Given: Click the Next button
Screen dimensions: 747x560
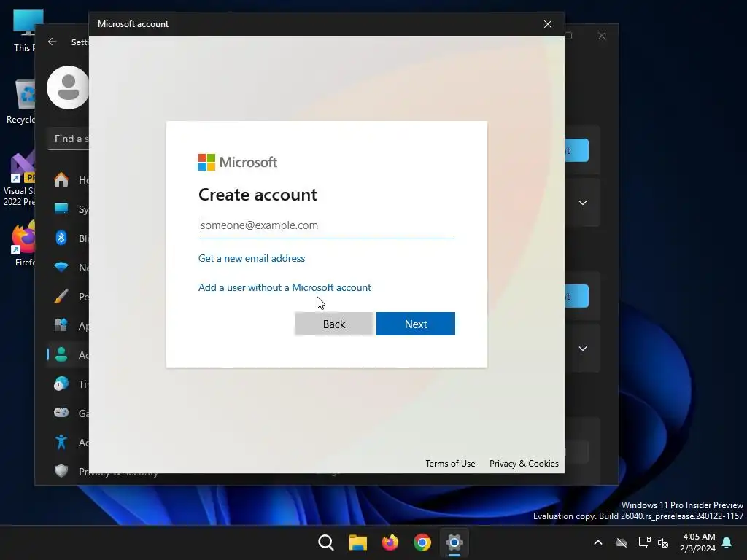Looking at the screenshot, I should point(415,324).
